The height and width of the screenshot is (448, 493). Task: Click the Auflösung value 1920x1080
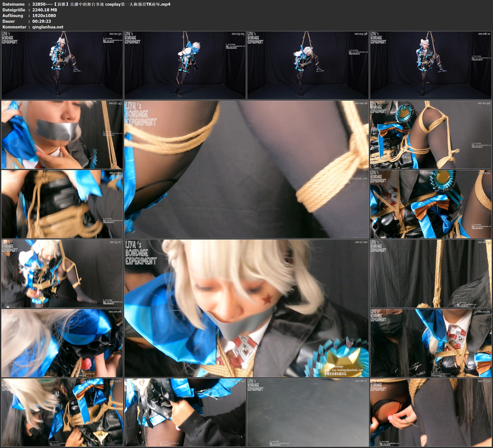pyautogui.click(x=44, y=15)
